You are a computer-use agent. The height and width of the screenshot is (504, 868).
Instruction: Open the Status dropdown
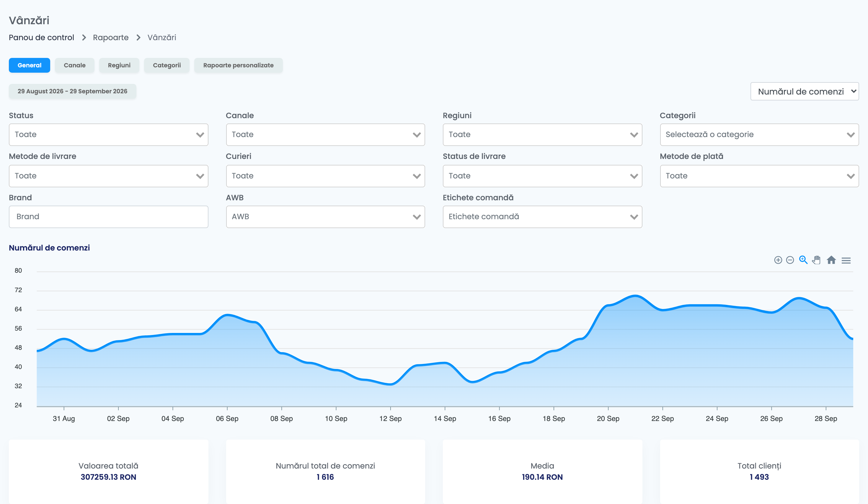(x=109, y=134)
